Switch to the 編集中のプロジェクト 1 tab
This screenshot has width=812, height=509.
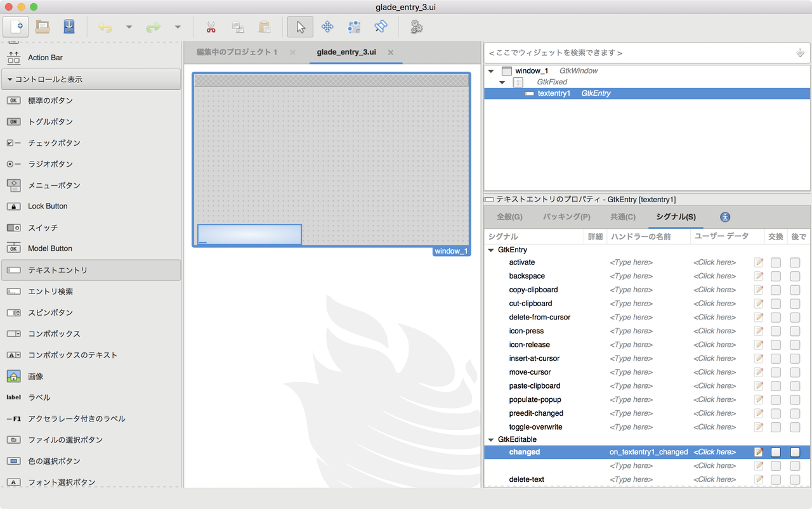click(x=237, y=53)
